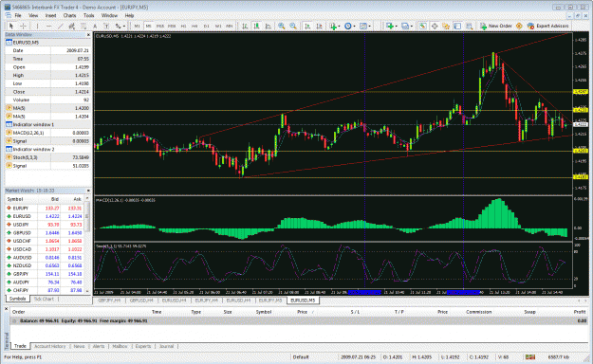Switch chart to M15 timeframe
This screenshot has width=593, height=364.
pyautogui.click(x=160, y=26)
